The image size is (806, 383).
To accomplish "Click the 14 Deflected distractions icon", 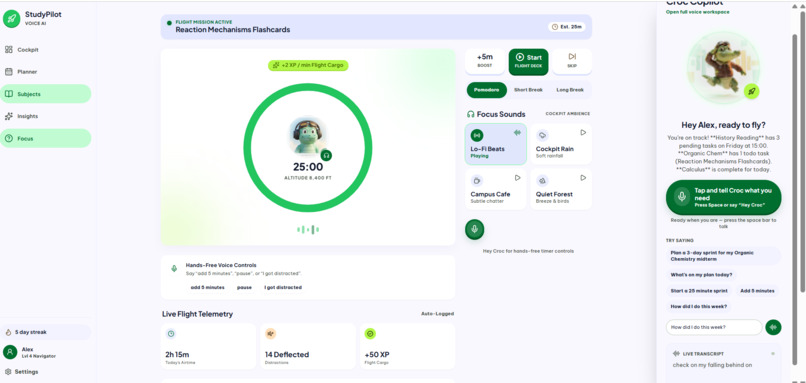I will click(270, 334).
